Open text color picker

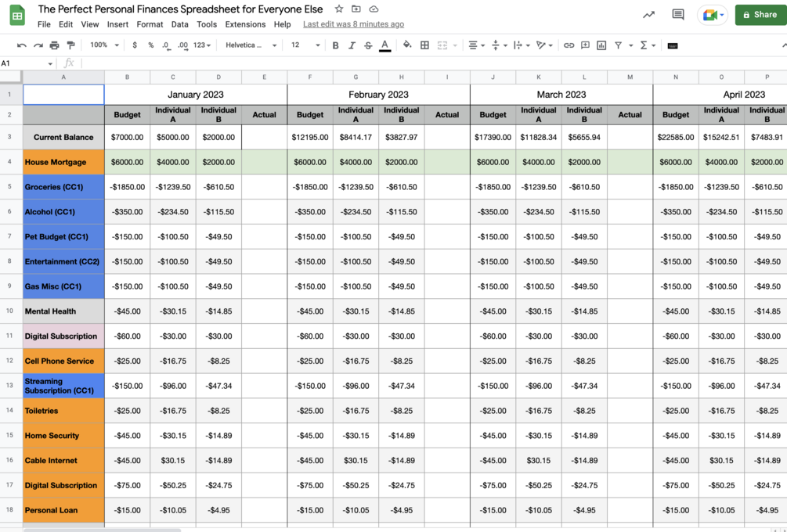click(x=385, y=45)
